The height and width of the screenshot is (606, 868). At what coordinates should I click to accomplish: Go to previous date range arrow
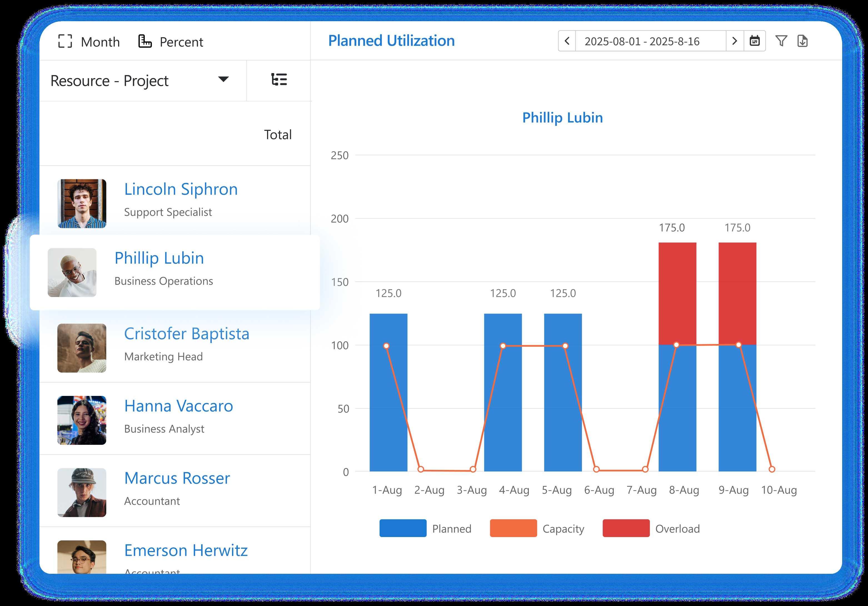[567, 41]
